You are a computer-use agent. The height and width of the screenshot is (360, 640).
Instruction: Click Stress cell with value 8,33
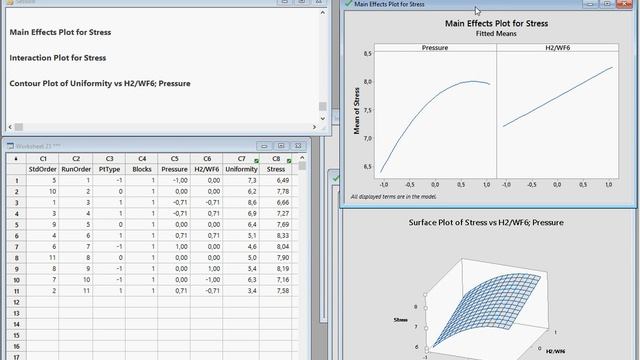click(x=276, y=236)
